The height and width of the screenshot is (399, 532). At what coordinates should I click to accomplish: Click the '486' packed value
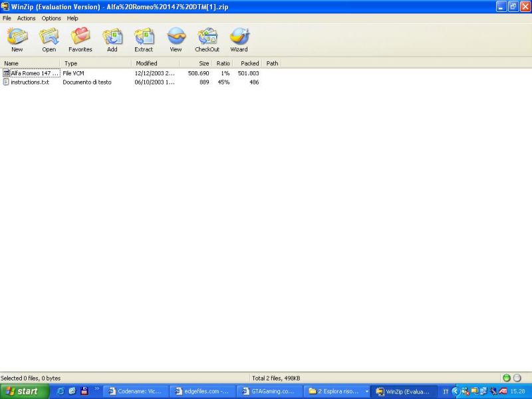pos(254,82)
